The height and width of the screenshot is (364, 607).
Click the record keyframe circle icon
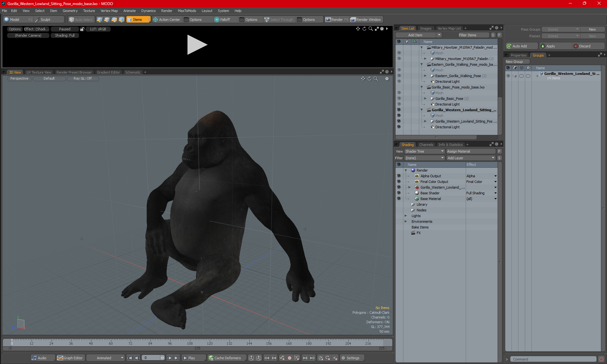(289, 358)
